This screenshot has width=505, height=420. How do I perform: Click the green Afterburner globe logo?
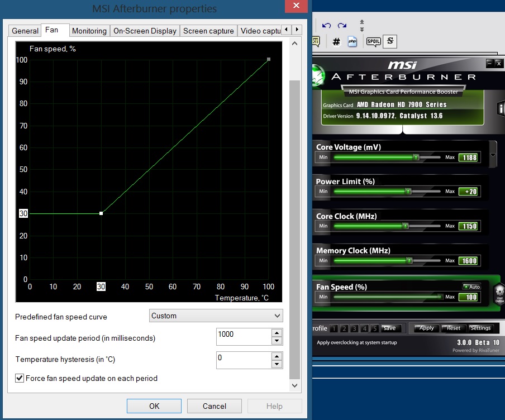coord(318,75)
